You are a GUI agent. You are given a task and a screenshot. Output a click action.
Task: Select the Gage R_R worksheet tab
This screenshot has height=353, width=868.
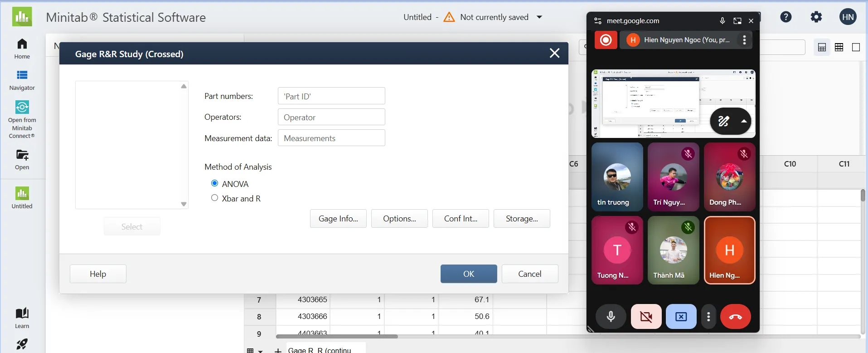click(320, 350)
